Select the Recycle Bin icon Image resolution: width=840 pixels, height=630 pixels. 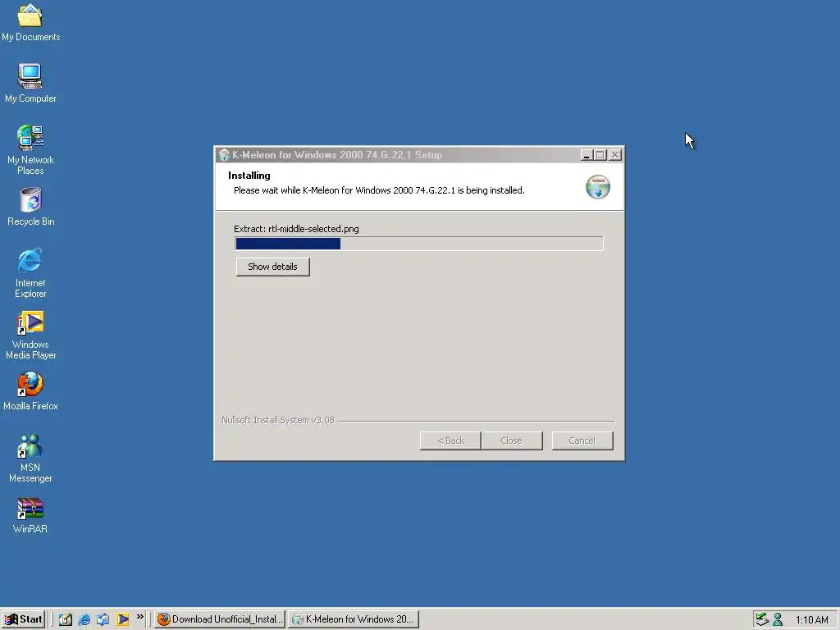tap(30, 206)
